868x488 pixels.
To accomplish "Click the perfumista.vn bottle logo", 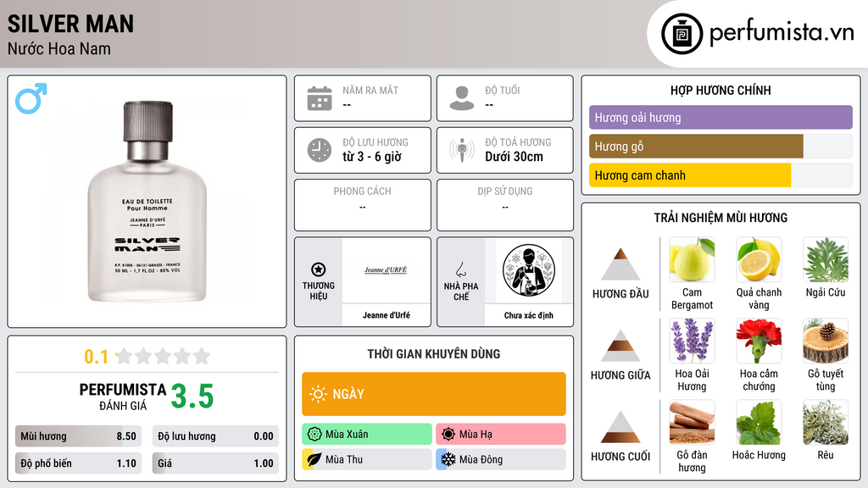I will (x=682, y=34).
